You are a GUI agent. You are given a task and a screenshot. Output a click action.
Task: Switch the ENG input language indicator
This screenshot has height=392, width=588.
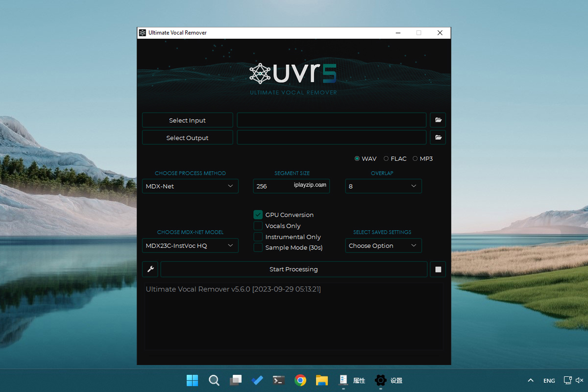click(x=549, y=381)
